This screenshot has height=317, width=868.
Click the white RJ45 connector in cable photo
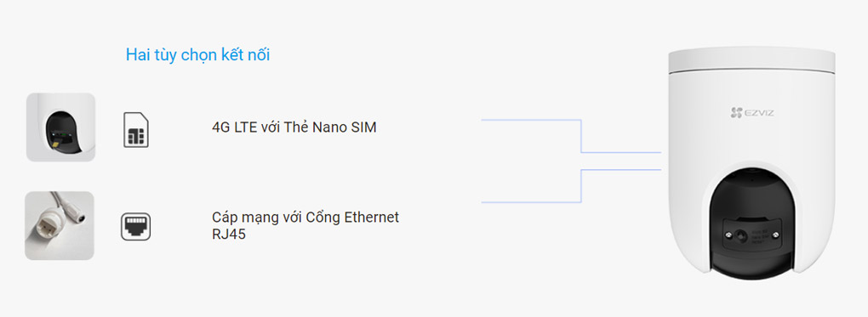[x=47, y=229]
